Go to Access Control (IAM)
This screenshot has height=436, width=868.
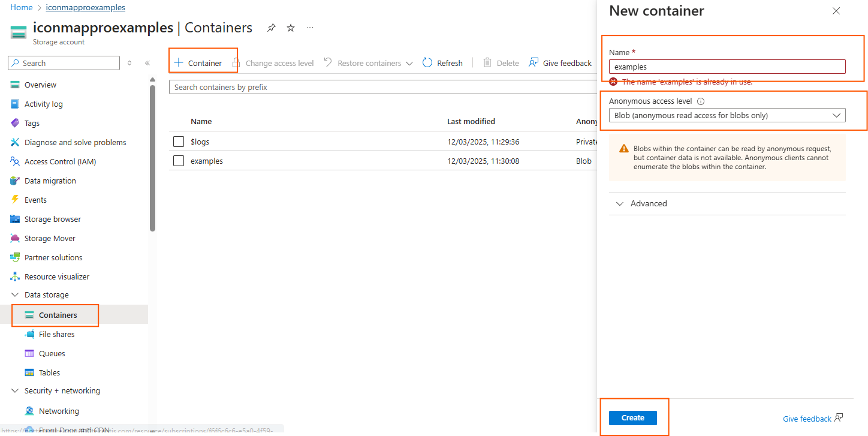(60, 162)
